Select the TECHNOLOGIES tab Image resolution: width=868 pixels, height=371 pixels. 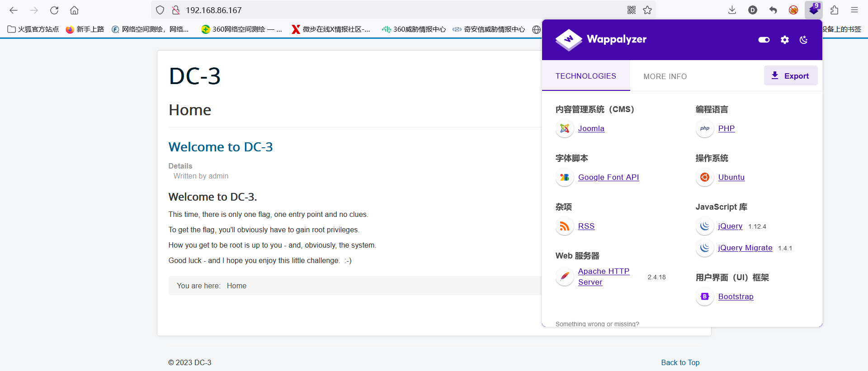tap(586, 76)
